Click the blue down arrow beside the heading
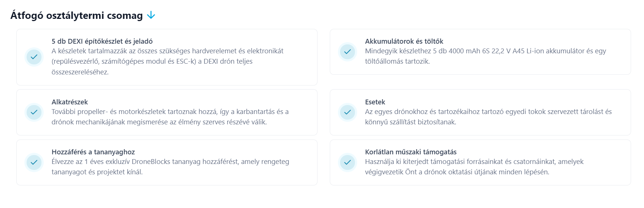The image size is (644, 208). (x=151, y=15)
